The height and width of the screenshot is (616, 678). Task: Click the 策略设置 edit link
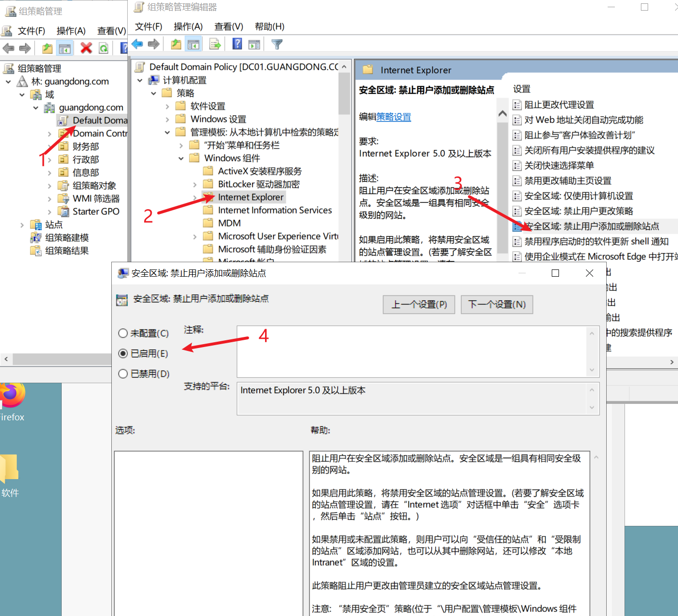click(x=394, y=117)
